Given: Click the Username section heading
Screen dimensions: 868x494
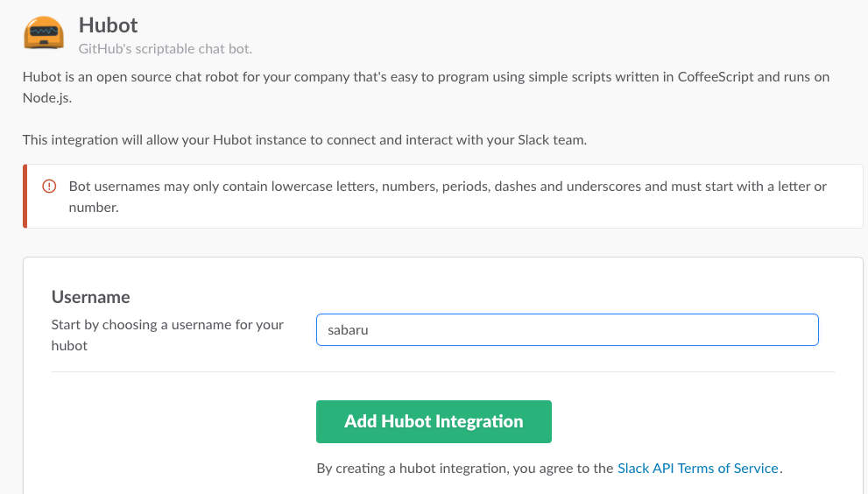Looking at the screenshot, I should (x=91, y=297).
